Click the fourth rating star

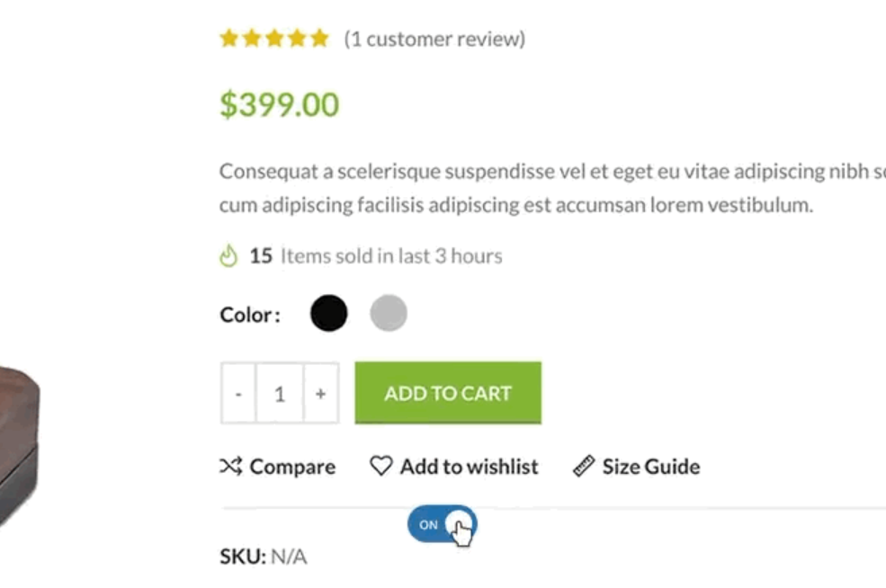coord(299,38)
